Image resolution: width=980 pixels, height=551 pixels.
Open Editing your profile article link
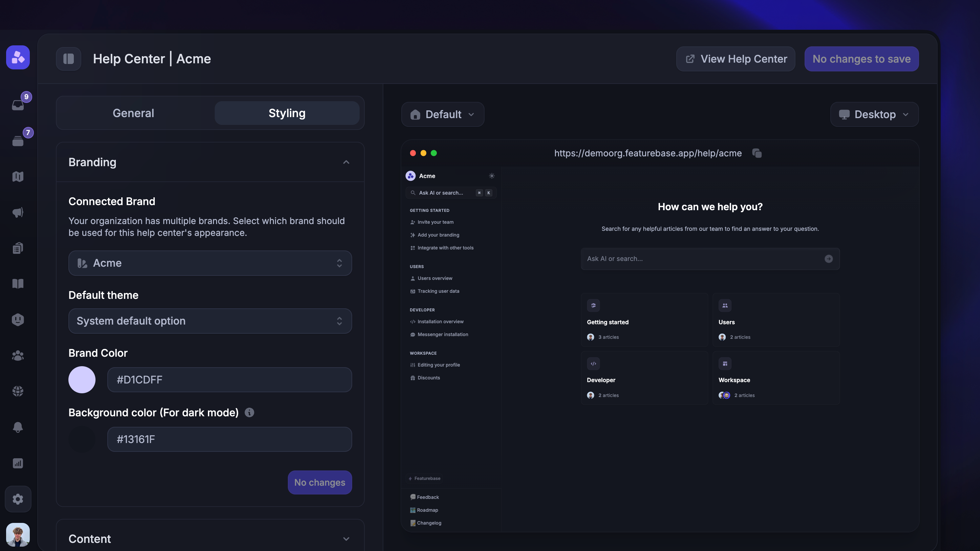tap(435, 365)
